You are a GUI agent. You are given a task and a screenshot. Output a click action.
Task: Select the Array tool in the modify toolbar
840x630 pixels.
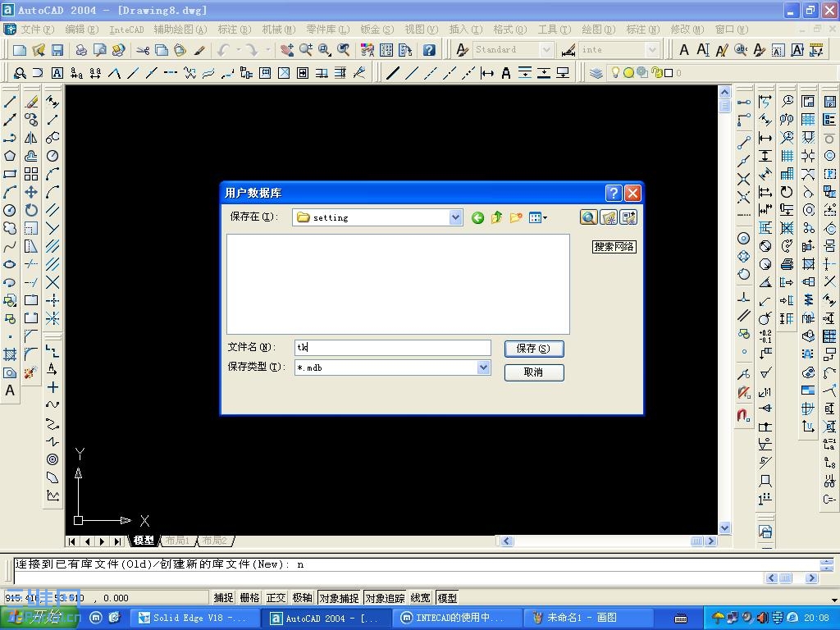(x=31, y=174)
